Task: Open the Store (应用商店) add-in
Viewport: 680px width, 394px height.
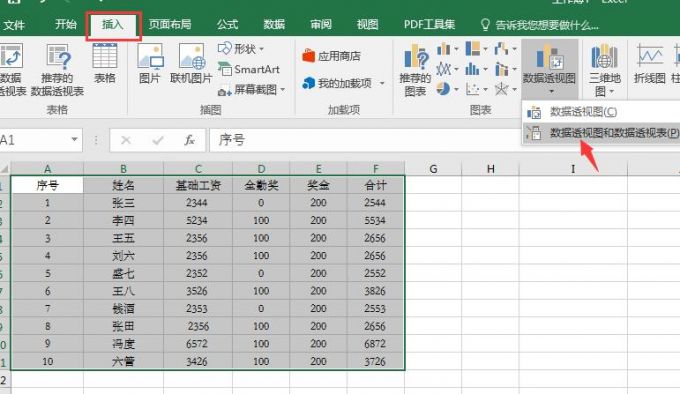Action: [x=332, y=56]
